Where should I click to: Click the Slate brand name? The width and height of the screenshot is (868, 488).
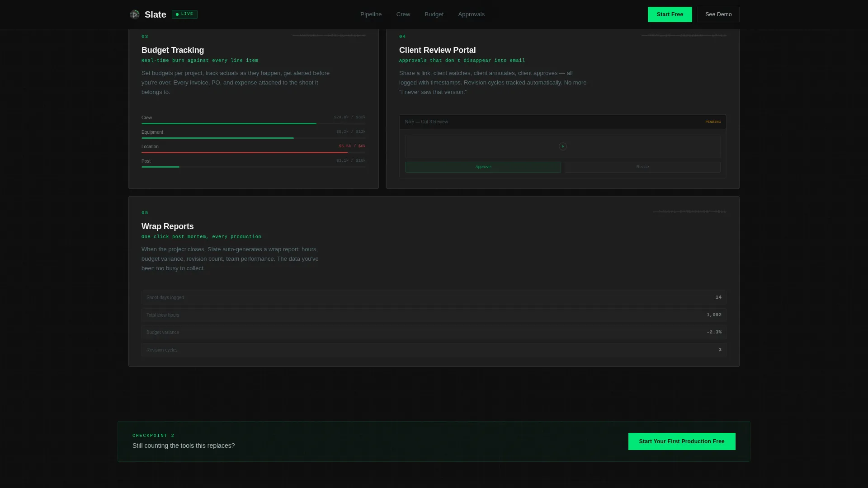click(156, 14)
